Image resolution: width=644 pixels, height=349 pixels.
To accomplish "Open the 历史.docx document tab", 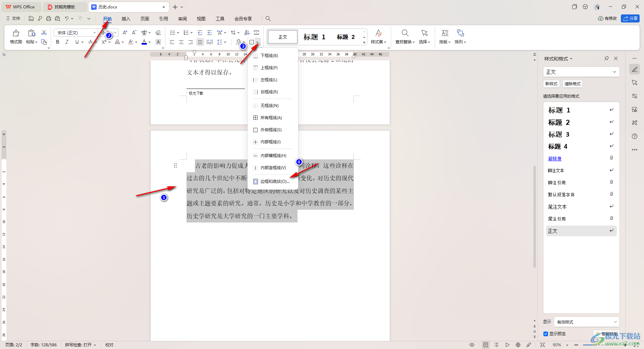I will 128,7.
